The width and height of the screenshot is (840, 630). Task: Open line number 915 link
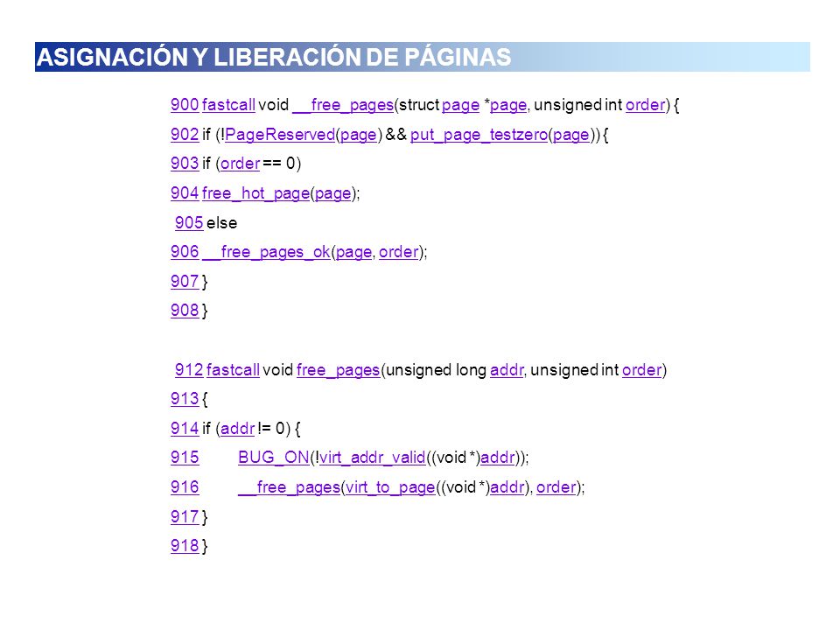tap(185, 457)
